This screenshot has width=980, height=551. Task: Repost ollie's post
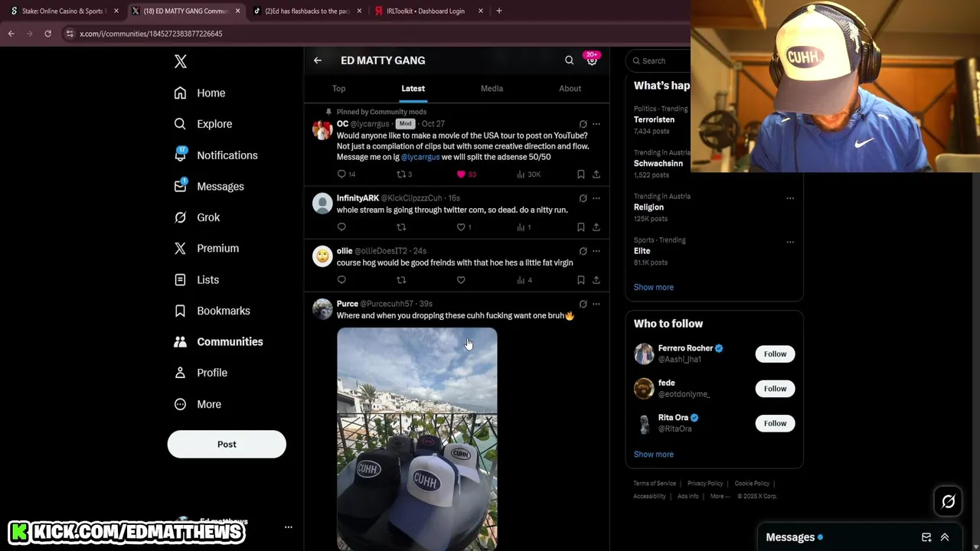coord(401,280)
